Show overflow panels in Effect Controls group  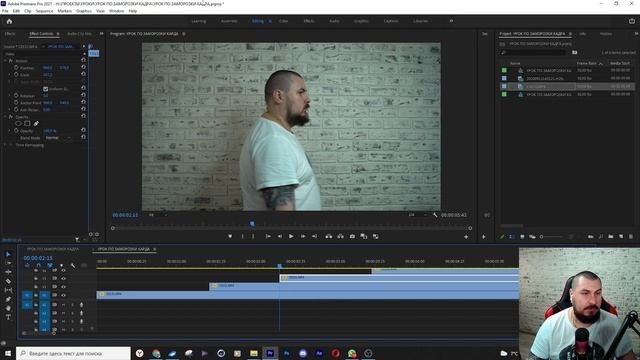point(101,33)
